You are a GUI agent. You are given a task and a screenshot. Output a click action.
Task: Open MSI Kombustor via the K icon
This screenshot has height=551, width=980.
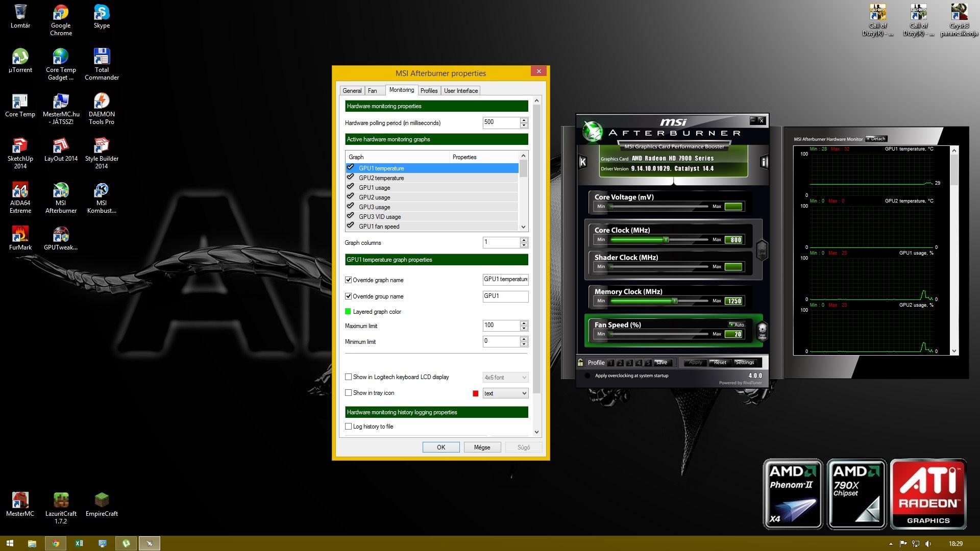coord(582,162)
